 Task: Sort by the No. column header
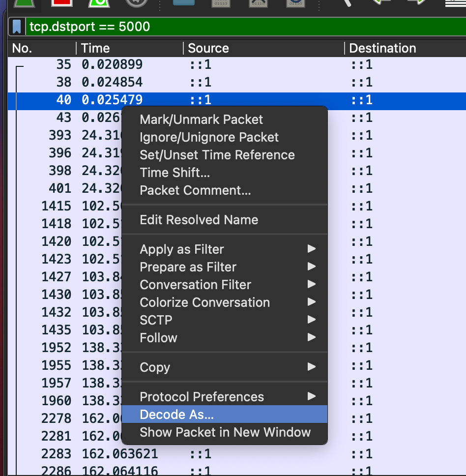(x=22, y=48)
